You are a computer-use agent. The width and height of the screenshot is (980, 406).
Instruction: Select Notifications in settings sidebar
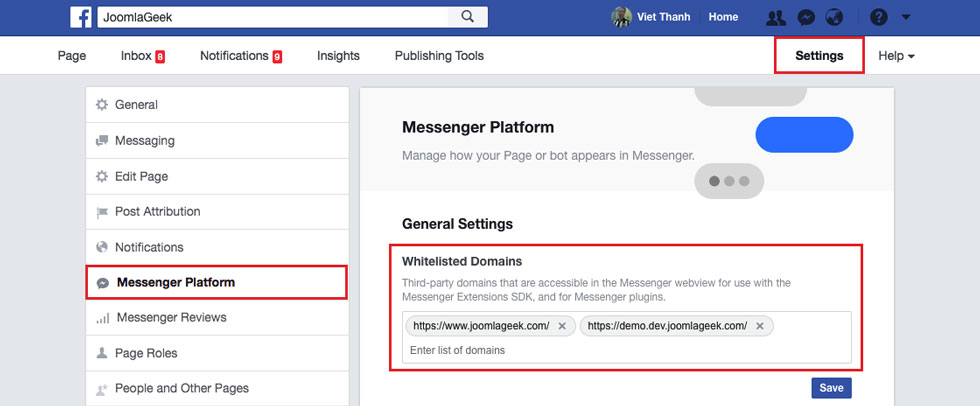pos(218,247)
